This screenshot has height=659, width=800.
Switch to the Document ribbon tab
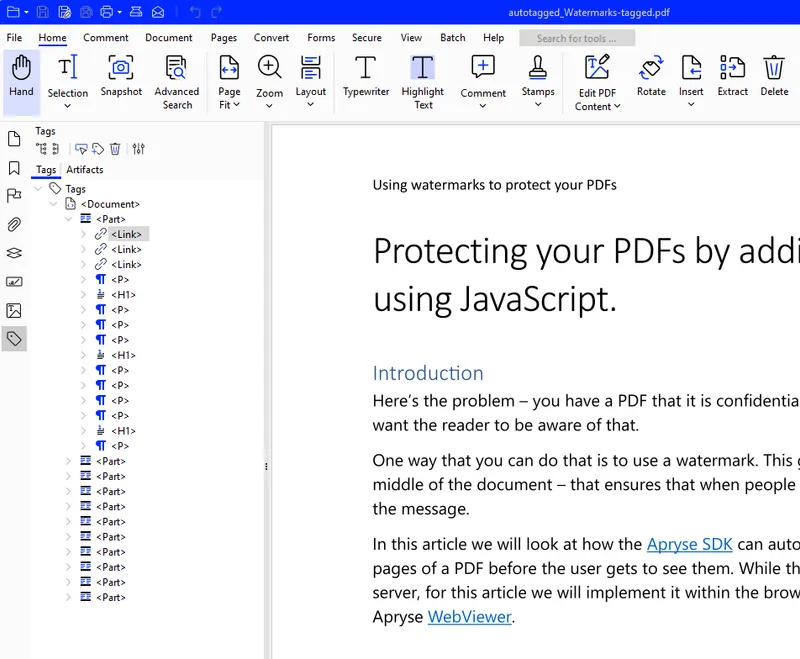pos(169,38)
